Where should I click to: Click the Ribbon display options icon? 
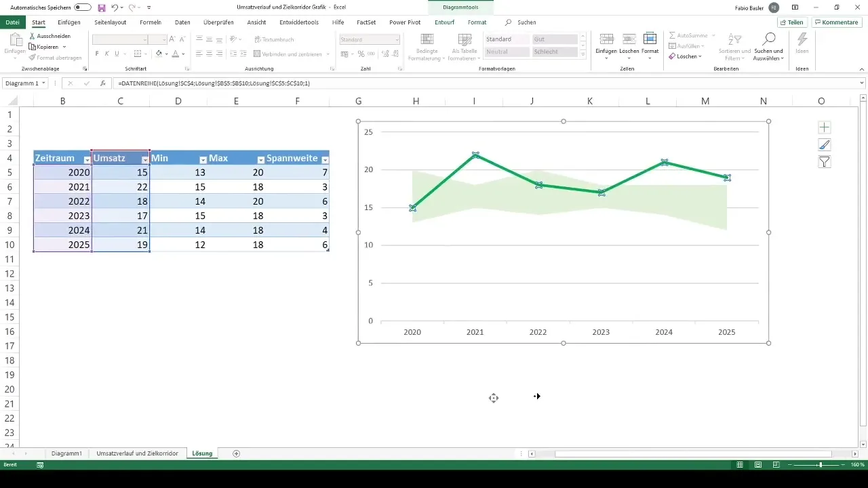(794, 7)
